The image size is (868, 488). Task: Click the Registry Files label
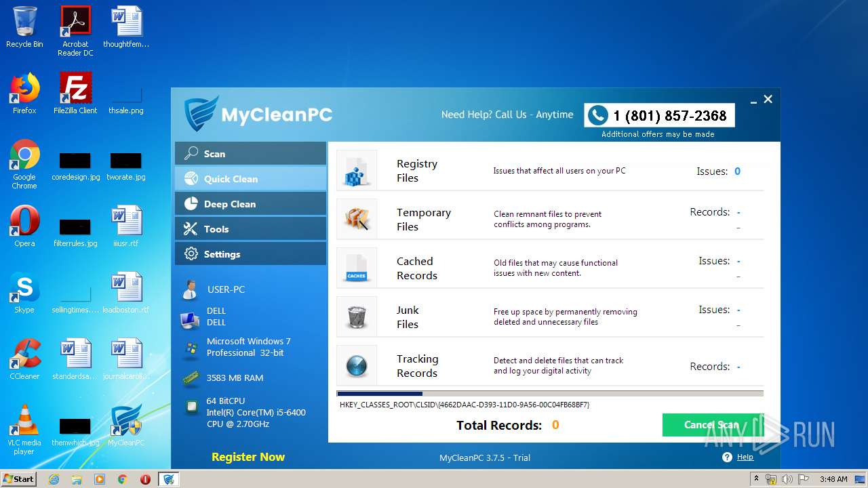click(417, 171)
